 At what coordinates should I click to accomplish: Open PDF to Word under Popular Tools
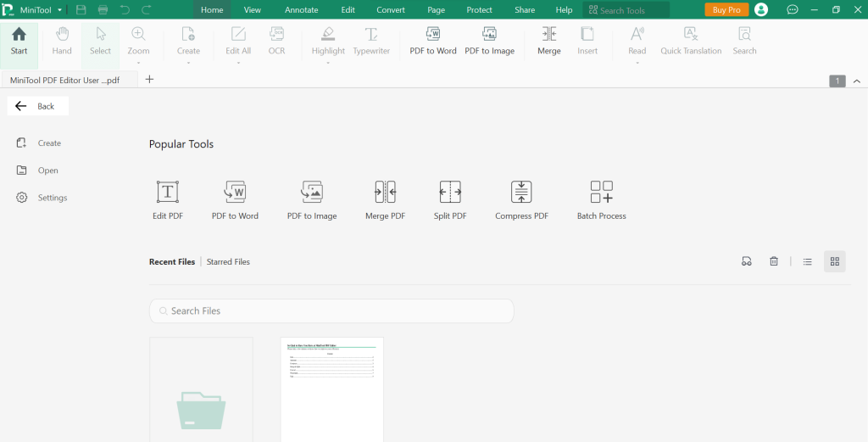[236, 200]
